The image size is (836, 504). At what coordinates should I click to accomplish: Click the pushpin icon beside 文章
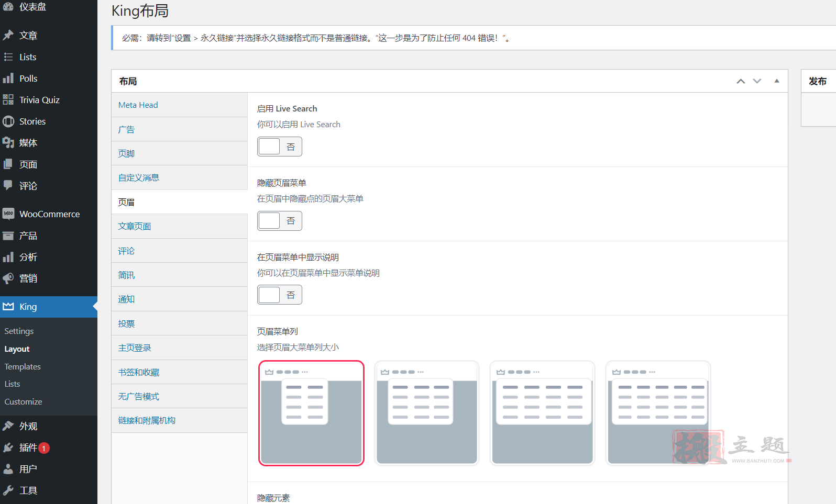click(8, 35)
